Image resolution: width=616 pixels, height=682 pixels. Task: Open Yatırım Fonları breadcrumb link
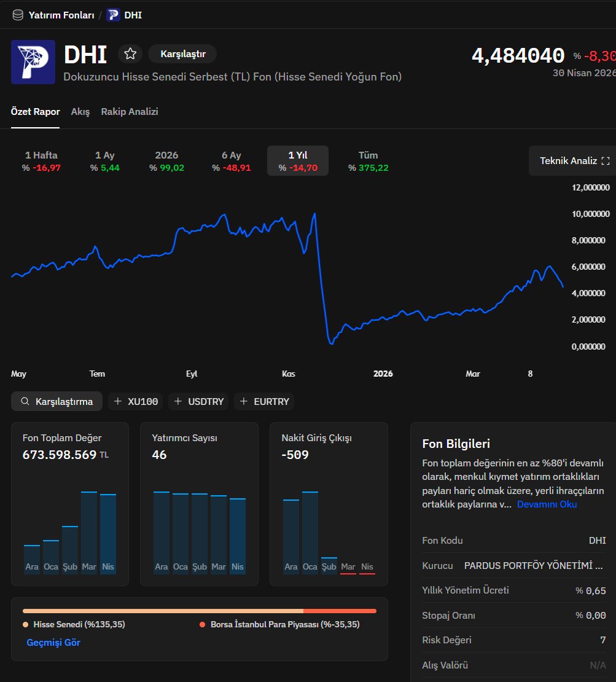click(61, 15)
